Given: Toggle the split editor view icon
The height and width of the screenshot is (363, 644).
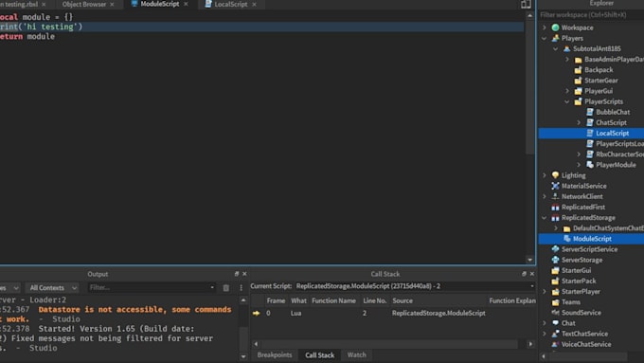Looking at the screenshot, I should click(x=526, y=4).
